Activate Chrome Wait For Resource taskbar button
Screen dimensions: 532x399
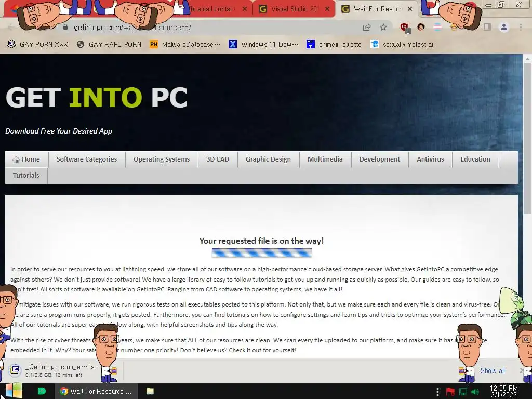click(96, 391)
